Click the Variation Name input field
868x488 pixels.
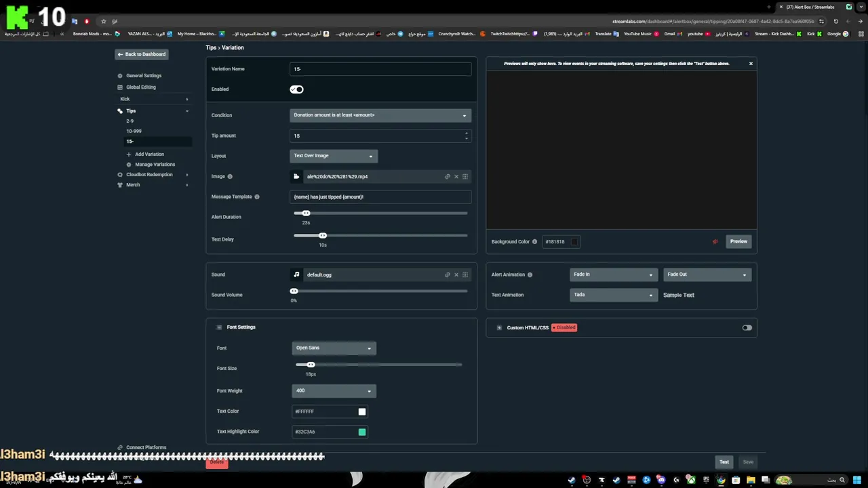pos(380,69)
